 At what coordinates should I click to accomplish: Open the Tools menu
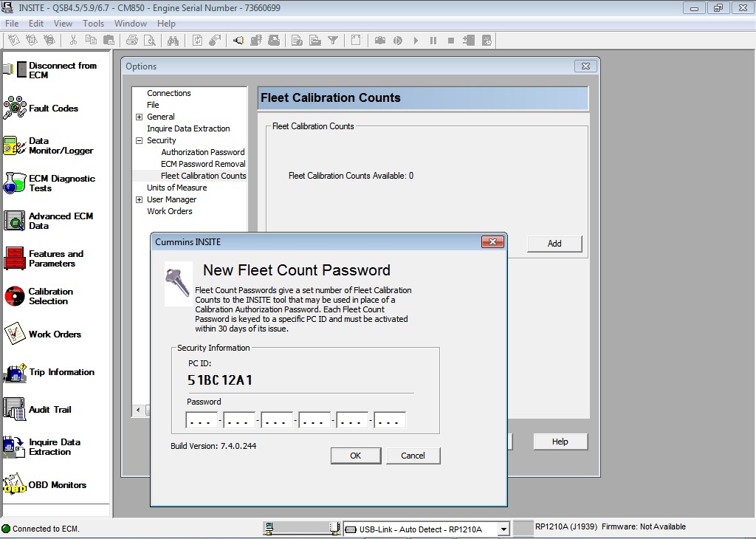(x=93, y=23)
